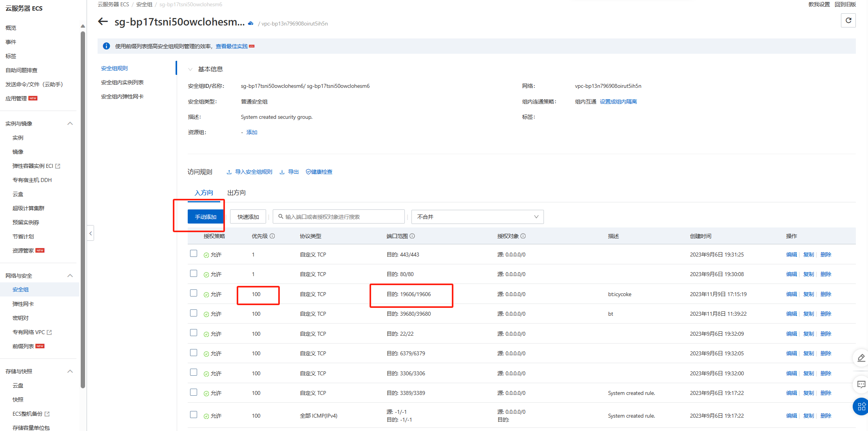The width and height of the screenshot is (868, 431).
Task: Click the bt:icycoke description cell
Action: [620, 294]
